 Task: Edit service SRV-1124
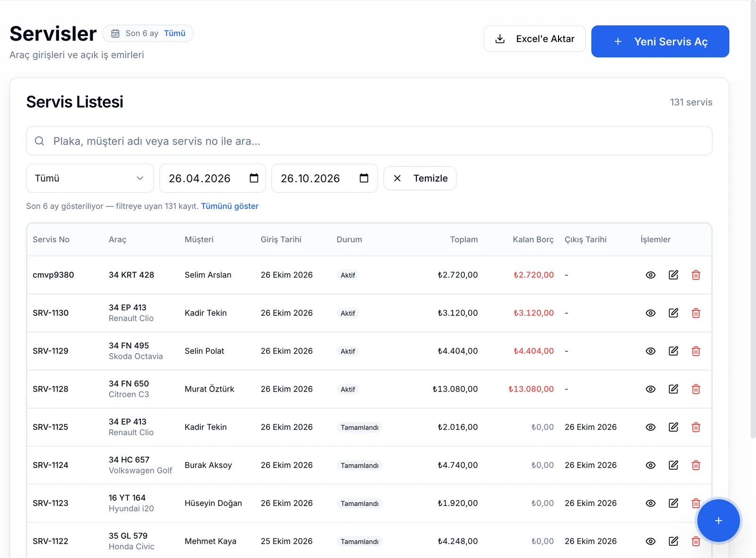click(x=673, y=465)
